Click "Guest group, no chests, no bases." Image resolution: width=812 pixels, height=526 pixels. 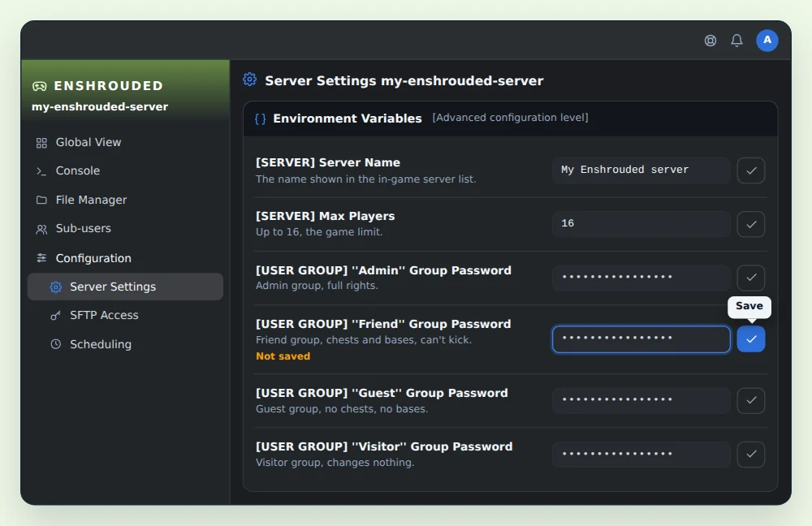[342, 409]
